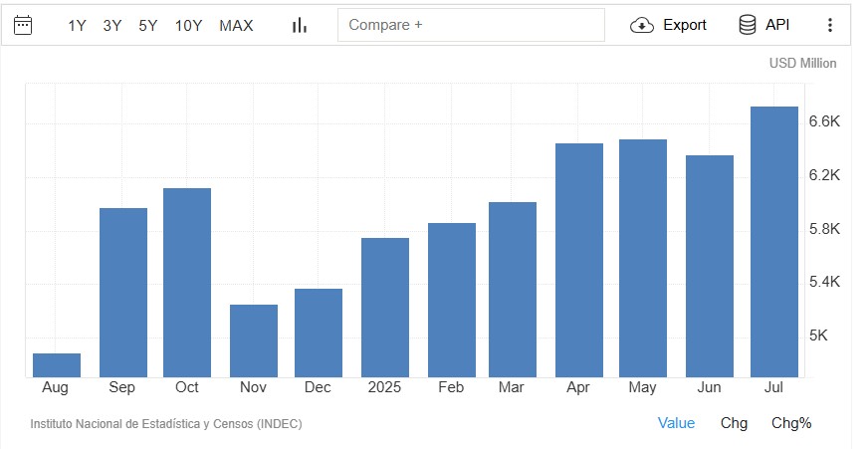The height and width of the screenshot is (449, 868).
Task: Click the API text button
Action: (777, 25)
